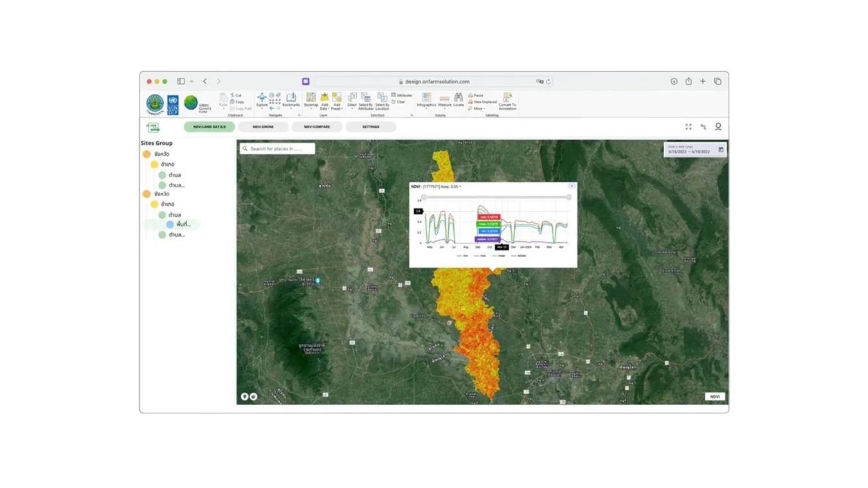Image resolution: width=868 pixels, height=488 pixels.
Task: Open Select By Location
Action: (x=383, y=101)
